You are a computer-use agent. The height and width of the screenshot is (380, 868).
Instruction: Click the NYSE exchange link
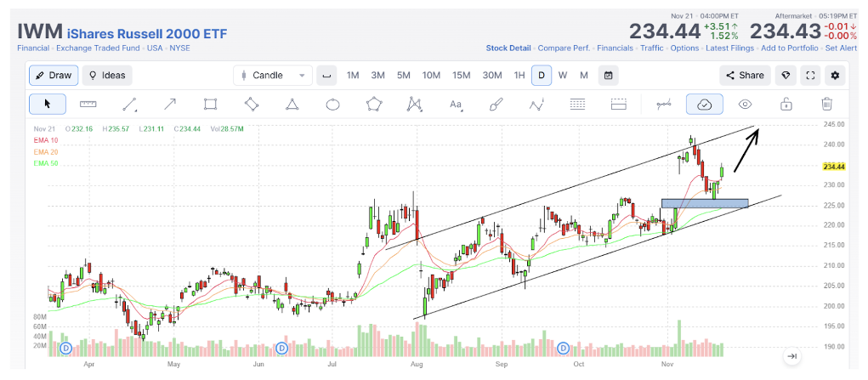pyautogui.click(x=180, y=48)
